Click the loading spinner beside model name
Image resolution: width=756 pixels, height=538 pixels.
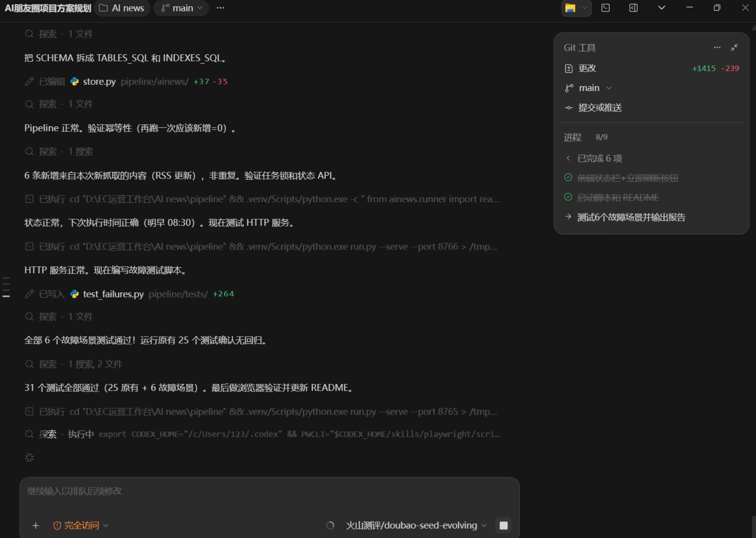pyautogui.click(x=330, y=525)
